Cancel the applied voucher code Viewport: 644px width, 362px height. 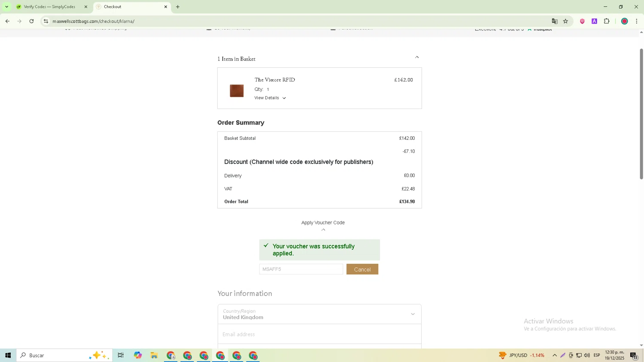click(362, 269)
